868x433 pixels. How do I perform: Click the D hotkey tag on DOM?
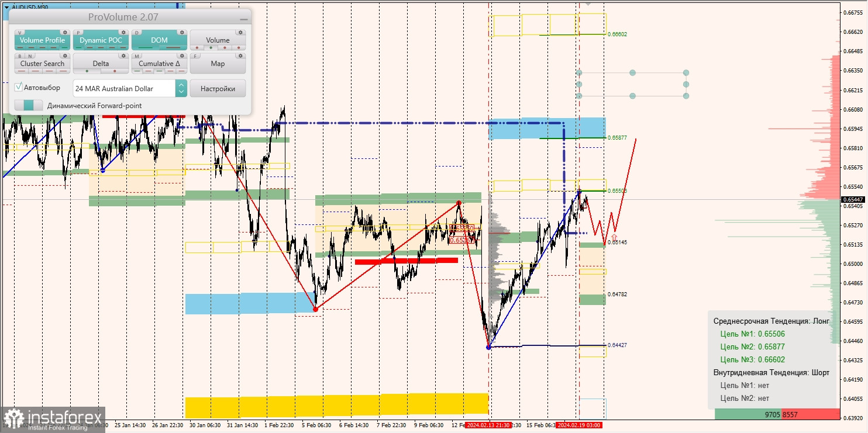click(x=138, y=33)
